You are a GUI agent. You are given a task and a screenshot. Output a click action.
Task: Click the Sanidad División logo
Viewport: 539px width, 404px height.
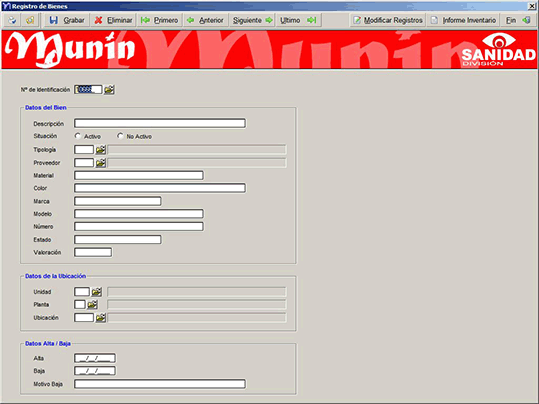tap(498, 50)
